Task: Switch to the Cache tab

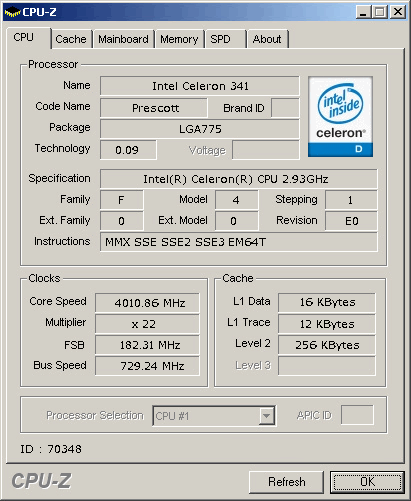Action: [x=71, y=39]
